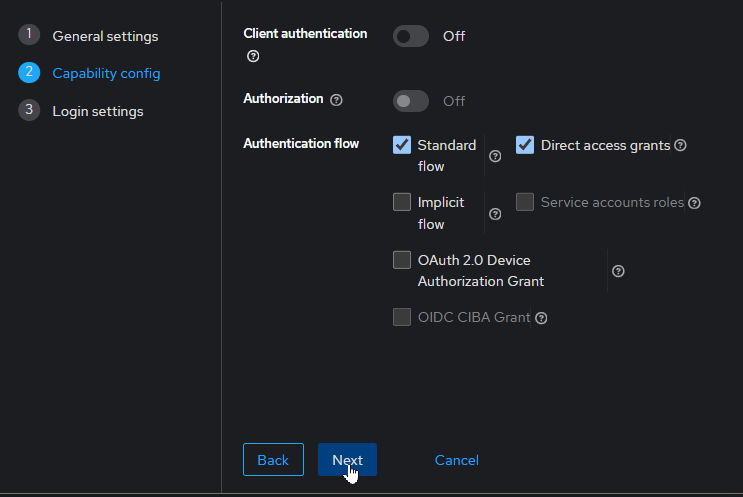
Task: Cancel the client creation wizard
Action: [x=457, y=460]
